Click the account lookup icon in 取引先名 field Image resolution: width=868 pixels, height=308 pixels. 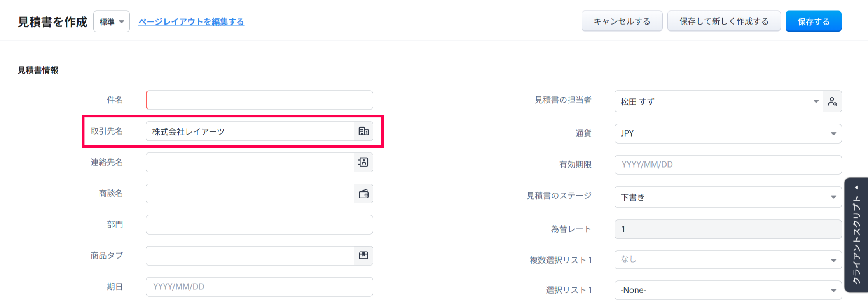tap(363, 131)
